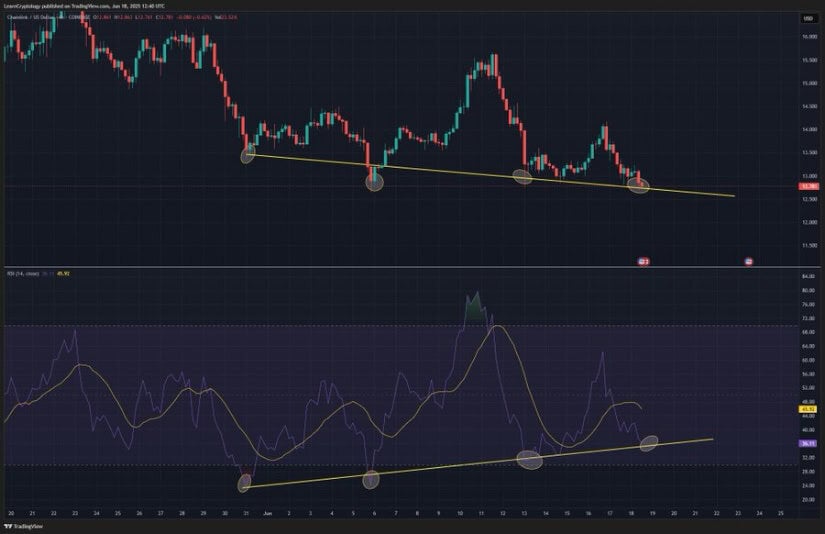Click the 15.500 price axis label
Image resolution: width=825 pixels, height=534 pixels.
pos(810,61)
